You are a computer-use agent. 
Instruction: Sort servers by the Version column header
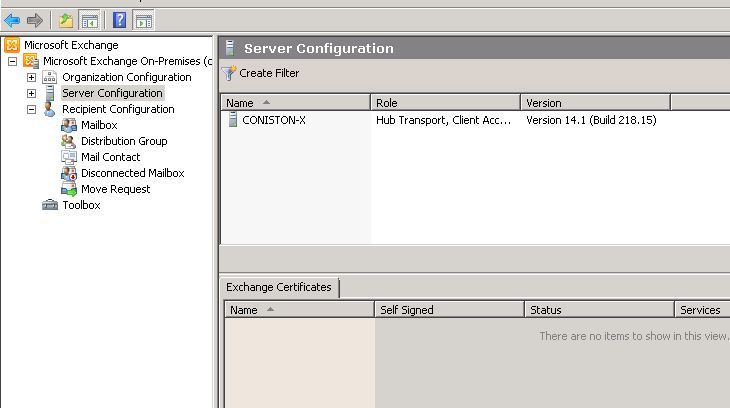coord(595,102)
